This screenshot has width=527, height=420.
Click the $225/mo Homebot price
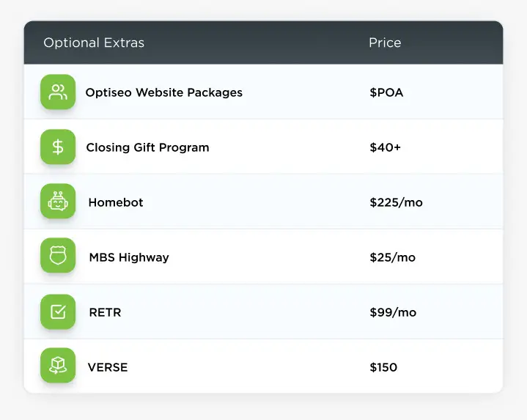point(396,202)
